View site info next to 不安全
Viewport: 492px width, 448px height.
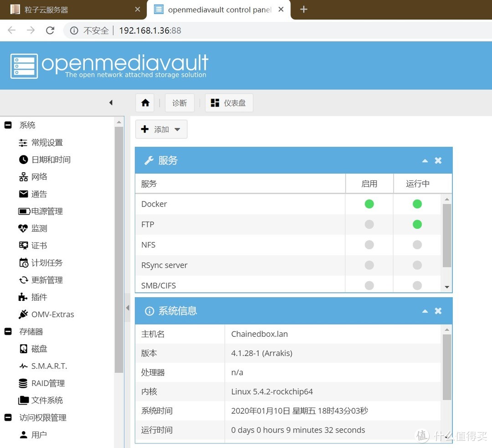point(74,31)
